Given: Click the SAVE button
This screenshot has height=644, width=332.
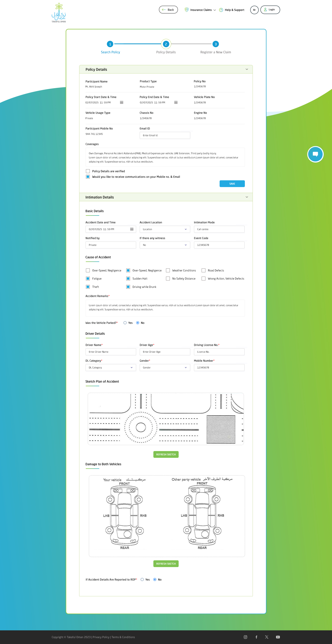Looking at the screenshot, I should tap(232, 184).
